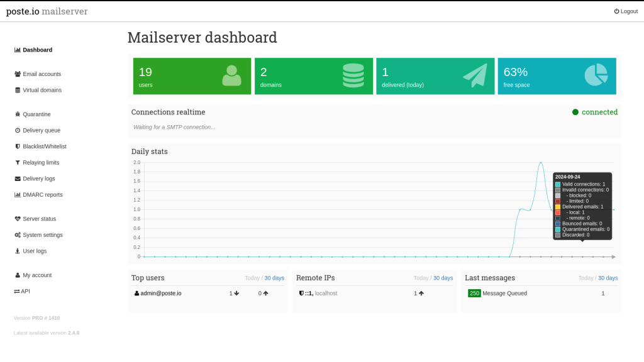Viewport: 644px width, 362px height.
Task: Click the API arrows icon
Action: (17, 292)
